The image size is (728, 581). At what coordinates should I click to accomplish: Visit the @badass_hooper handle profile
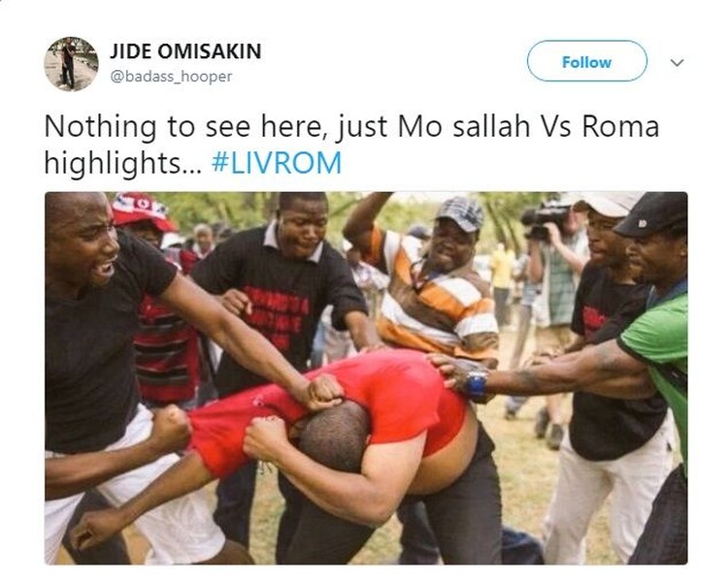171,76
